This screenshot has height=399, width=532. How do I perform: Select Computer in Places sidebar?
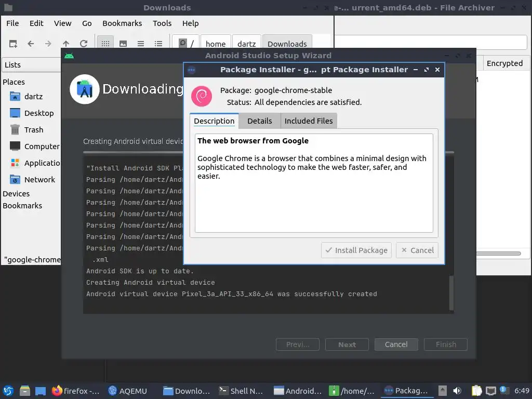point(35,147)
